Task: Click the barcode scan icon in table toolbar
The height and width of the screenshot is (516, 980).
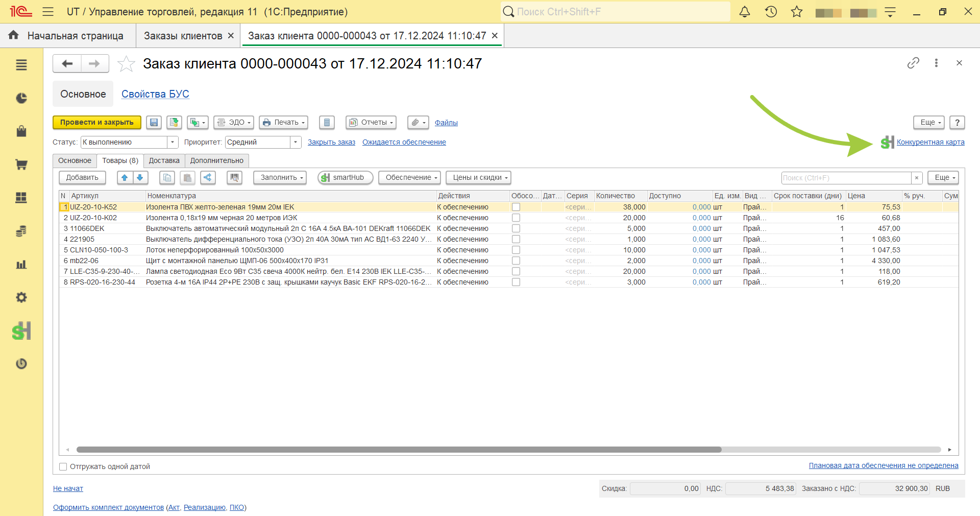Action: (234, 178)
